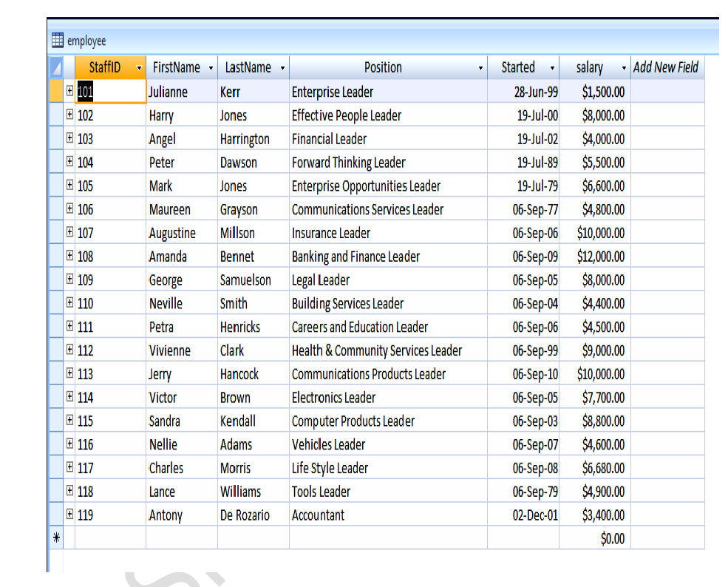Click the select-all corner box of the table
This screenshot has height=587, width=728.
(56, 67)
